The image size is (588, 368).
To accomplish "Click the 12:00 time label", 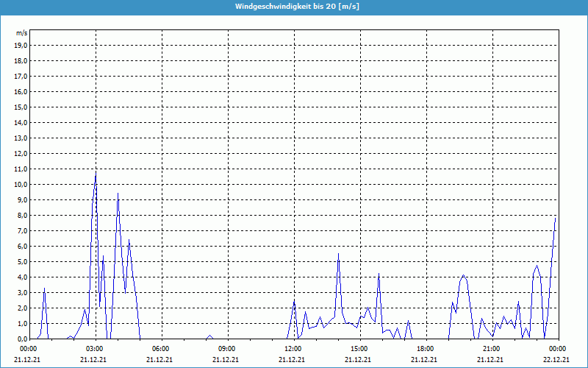I will point(293,348).
